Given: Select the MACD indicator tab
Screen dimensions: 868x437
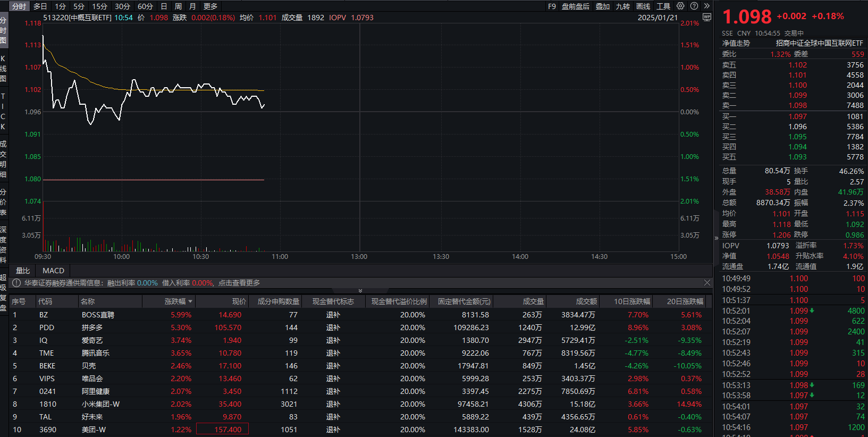Looking at the screenshot, I should point(53,271).
